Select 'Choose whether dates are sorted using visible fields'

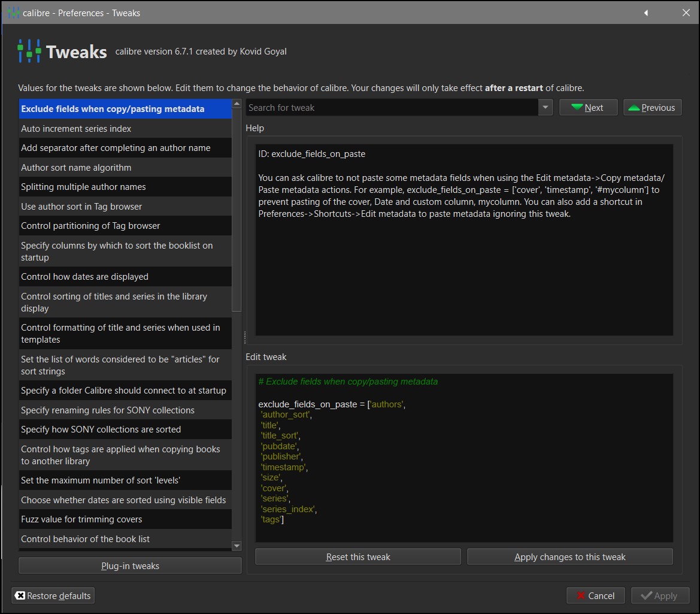(x=125, y=500)
